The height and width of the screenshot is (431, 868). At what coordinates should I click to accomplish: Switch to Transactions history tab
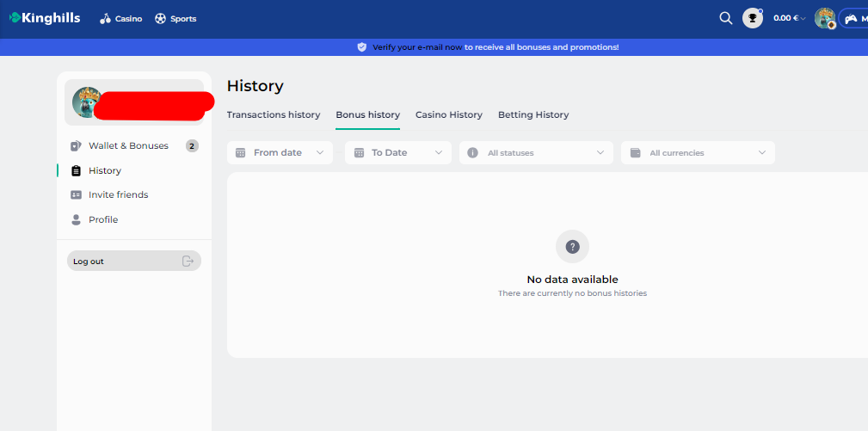pos(273,115)
